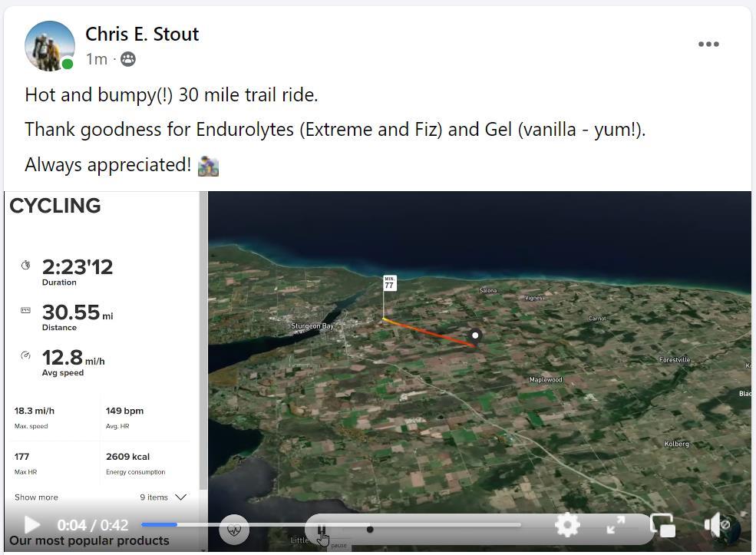Click the Maplewood map label
The width and height of the screenshot is (756, 555).
point(546,379)
